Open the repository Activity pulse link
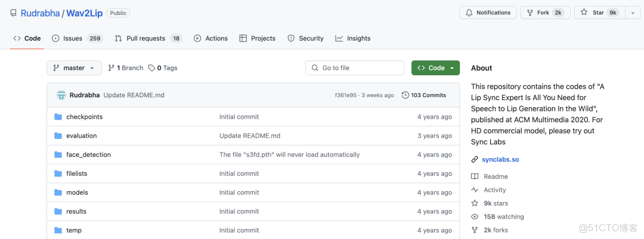644x239 pixels. [x=475, y=190]
